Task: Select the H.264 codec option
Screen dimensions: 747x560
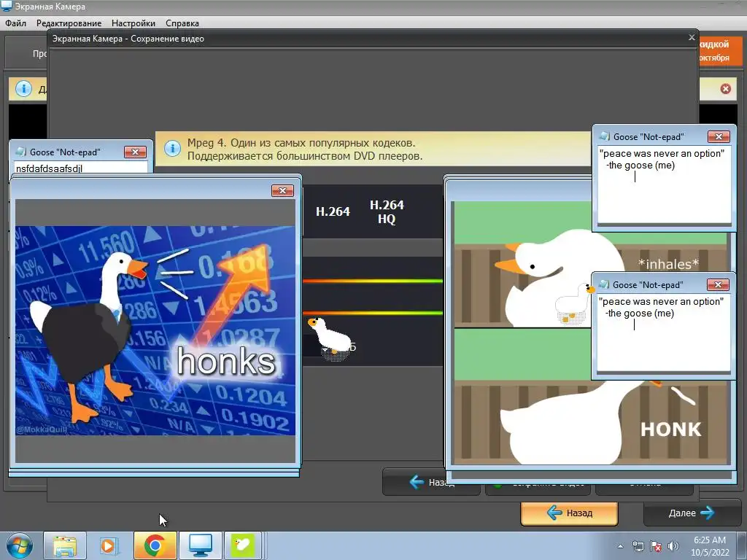Action: pyautogui.click(x=333, y=211)
